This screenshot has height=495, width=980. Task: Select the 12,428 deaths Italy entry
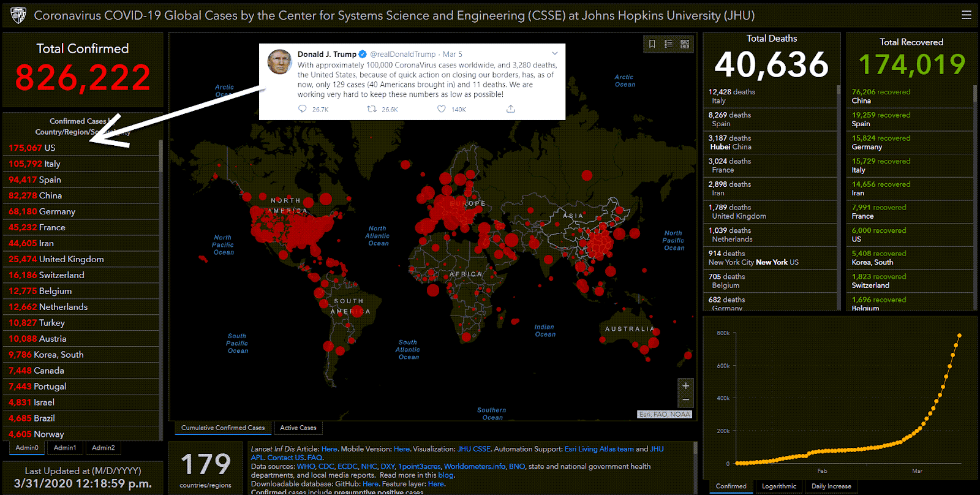tap(770, 96)
